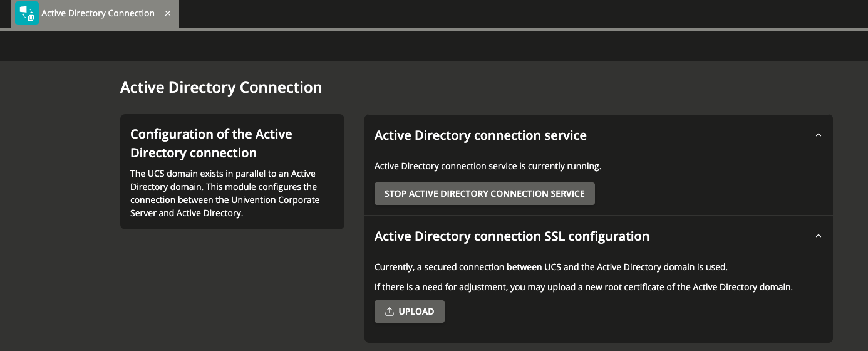
Task: Click the upload arrow icon on the Upload button
Action: [x=390, y=312]
